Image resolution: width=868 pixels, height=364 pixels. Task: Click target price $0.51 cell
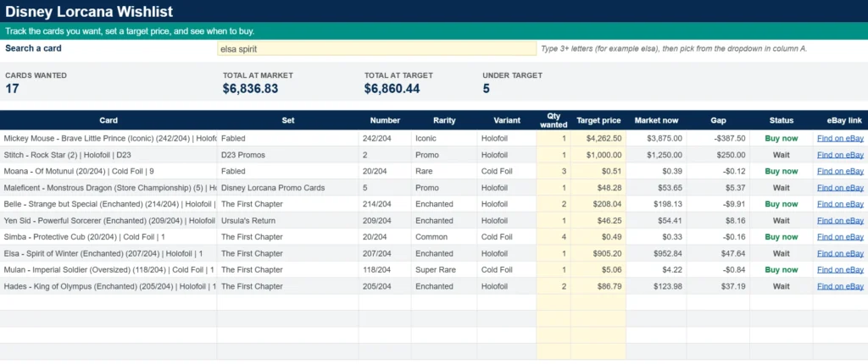(598, 172)
